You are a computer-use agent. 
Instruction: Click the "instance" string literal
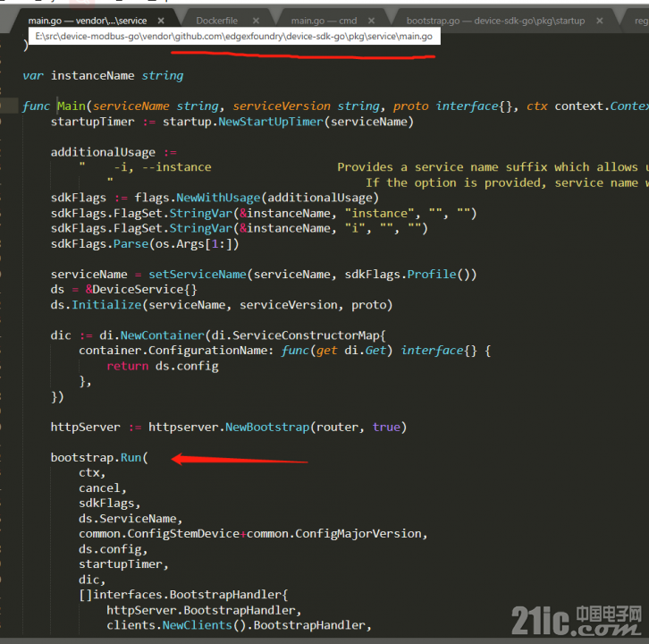(x=380, y=213)
